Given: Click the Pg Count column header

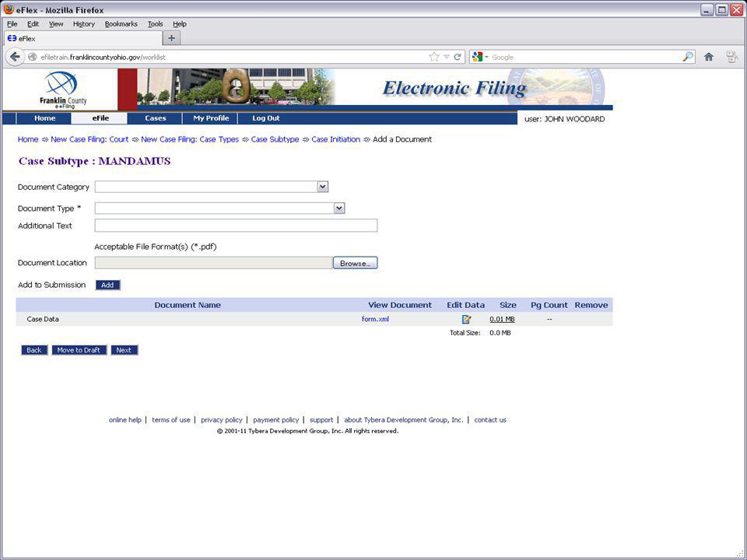Looking at the screenshot, I should coord(549,305).
